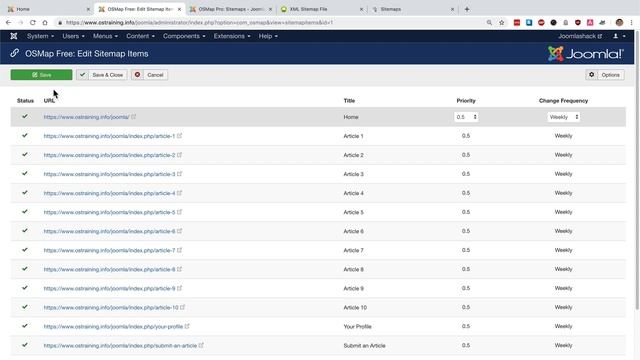Reload the page with refresh icon
This screenshot has height=360, width=640.
tap(33, 22)
